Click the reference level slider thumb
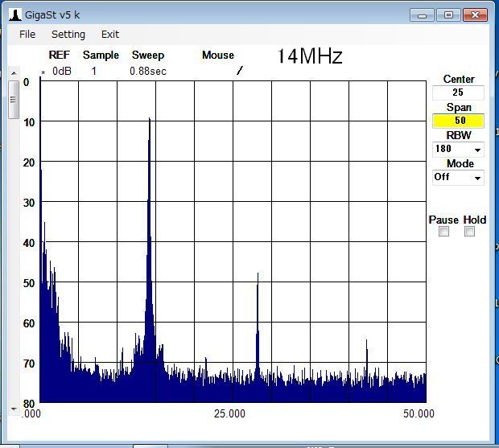 [x=14, y=100]
